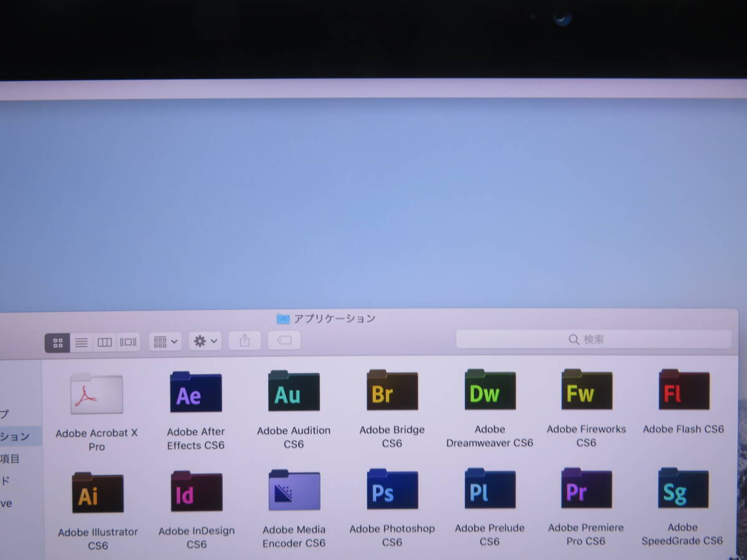Open the item arrangement dropdown
Viewport: 747px width, 560px height.
[x=164, y=342]
